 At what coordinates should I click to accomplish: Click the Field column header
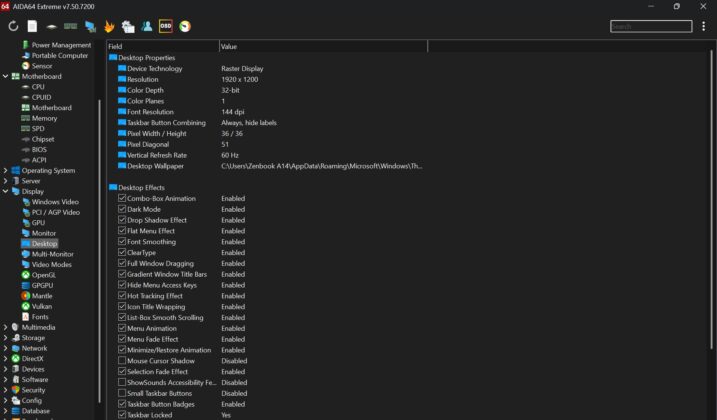(163, 46)
